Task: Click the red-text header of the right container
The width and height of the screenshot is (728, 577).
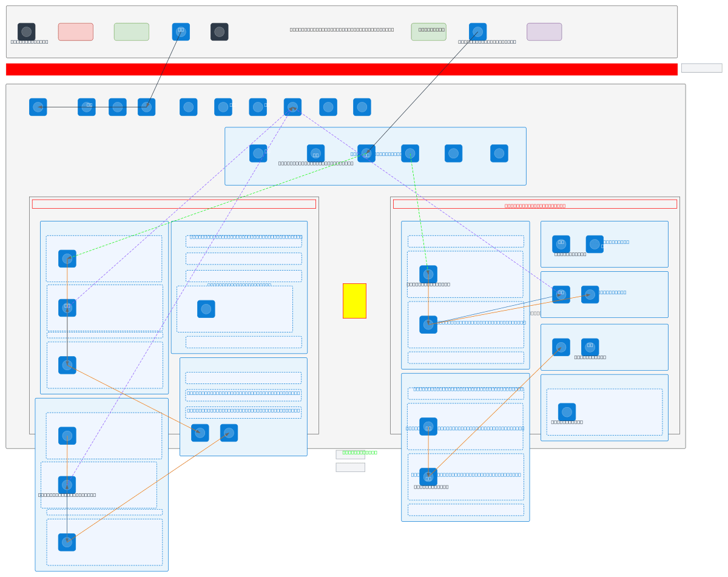Action: click(534, 204)
